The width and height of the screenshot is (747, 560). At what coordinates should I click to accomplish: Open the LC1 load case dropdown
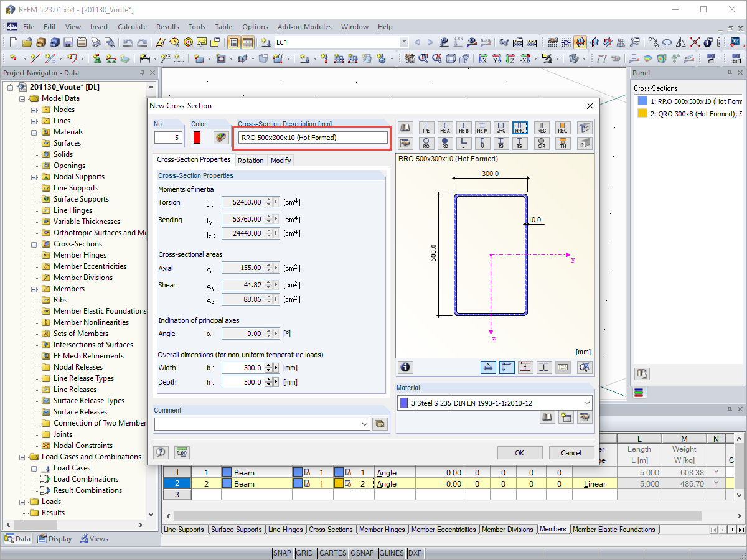pyautogui.click(x=404, y=42)
